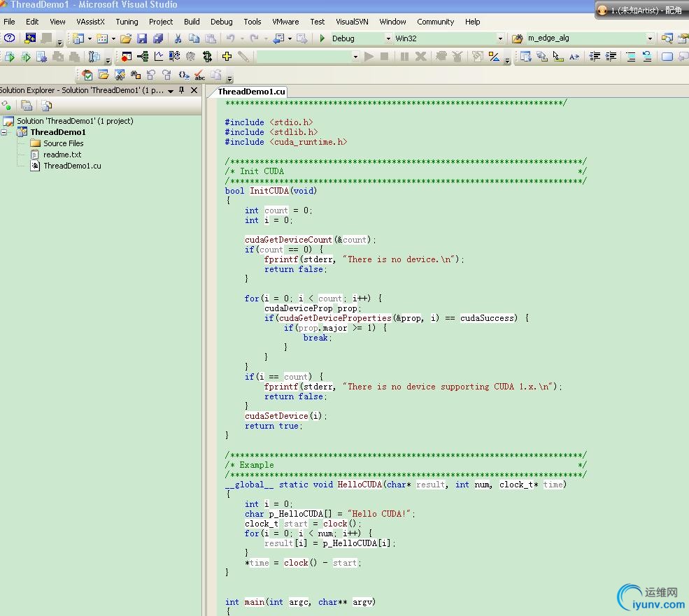
Task: Open the m_edge_alg find combo box
Action: coord(650,38)
